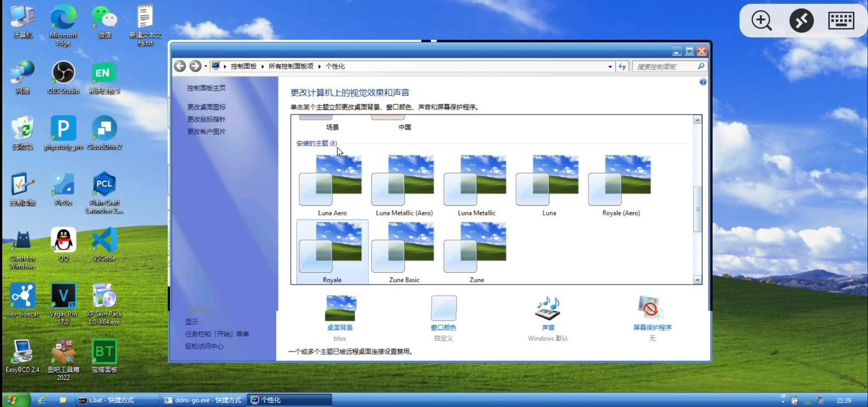Select the Zune theme
This screenshot has width=868, height=407.
tap(477, 252)
